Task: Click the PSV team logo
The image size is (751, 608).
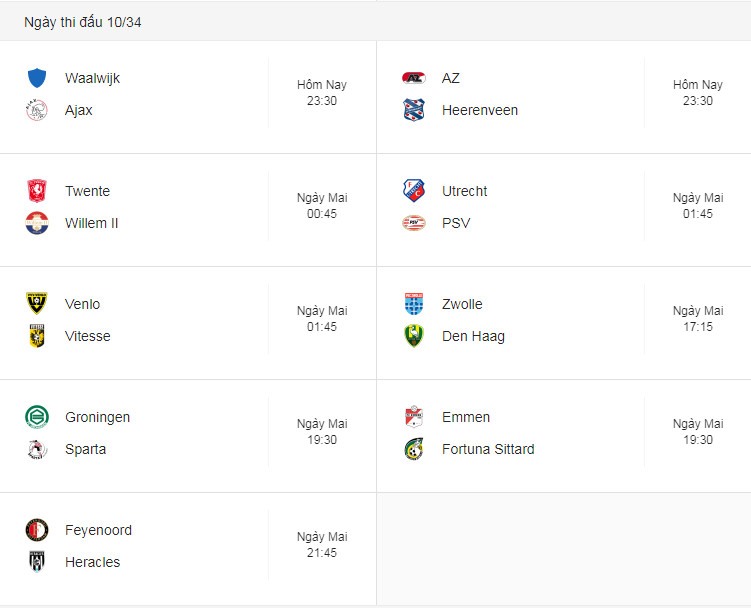Action: tap(414, 223)
